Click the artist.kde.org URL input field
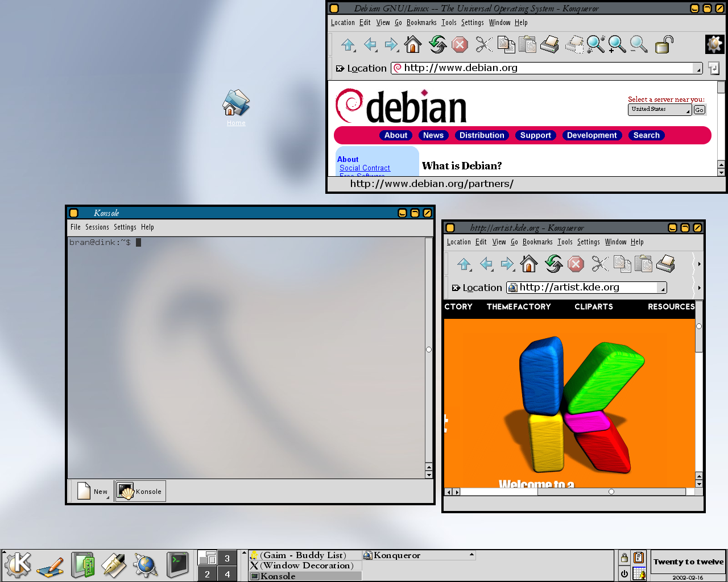Screen dimensions: 728x582 [x=586, y=288]
